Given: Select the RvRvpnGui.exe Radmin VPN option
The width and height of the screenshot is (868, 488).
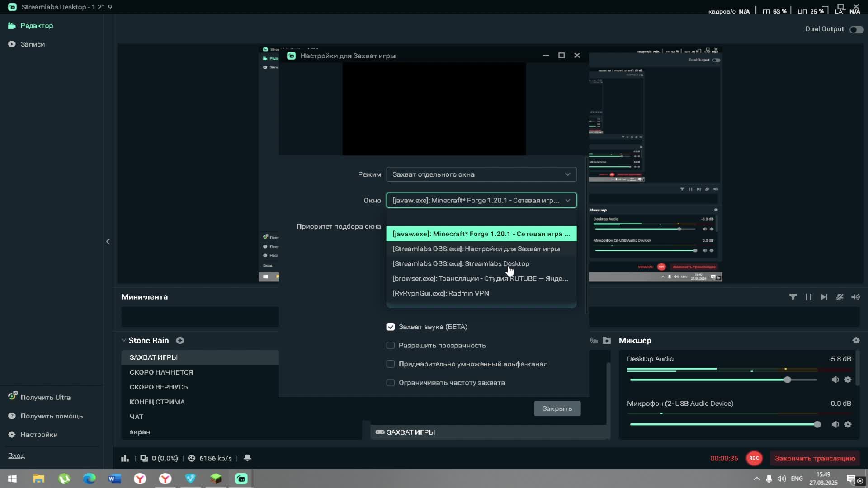Looking at the screenshot, I should pos(481,294).
